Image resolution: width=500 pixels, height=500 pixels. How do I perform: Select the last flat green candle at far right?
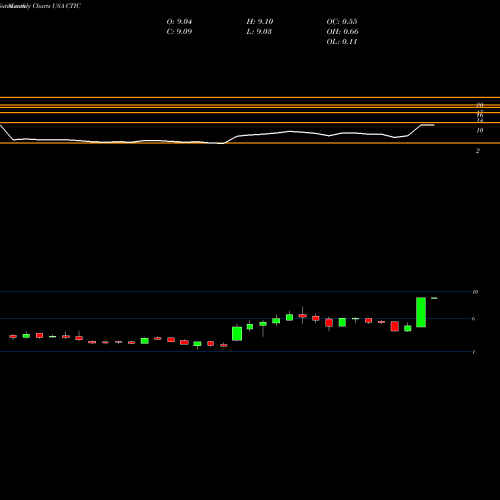(434, 298)
